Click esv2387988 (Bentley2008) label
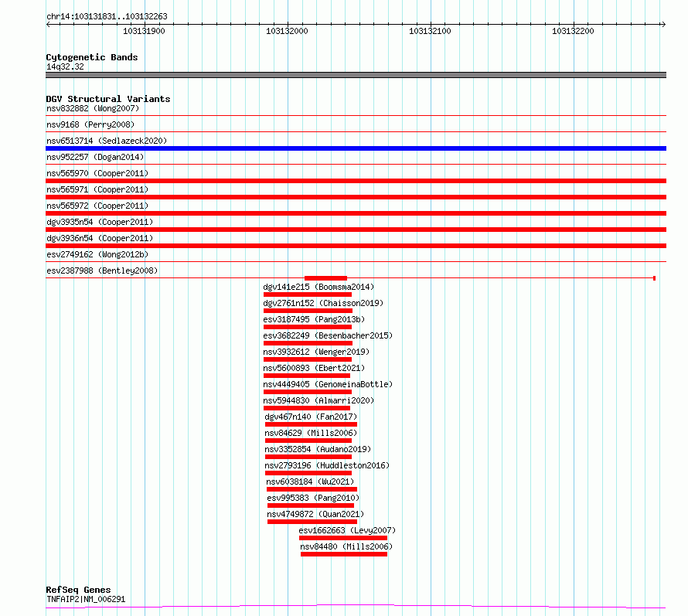 click(102, 271)
